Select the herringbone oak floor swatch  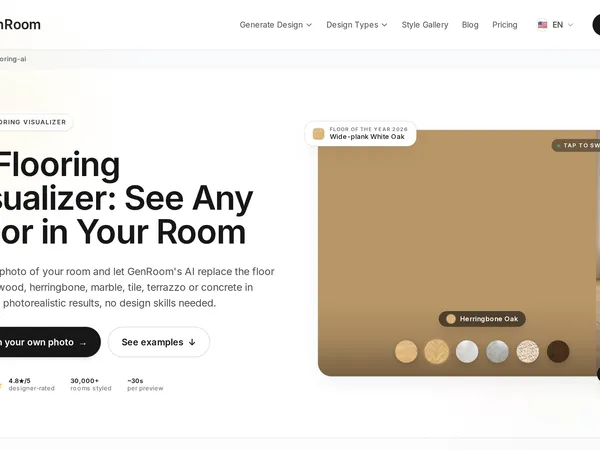pyautogui.click(x=437, y=351)
